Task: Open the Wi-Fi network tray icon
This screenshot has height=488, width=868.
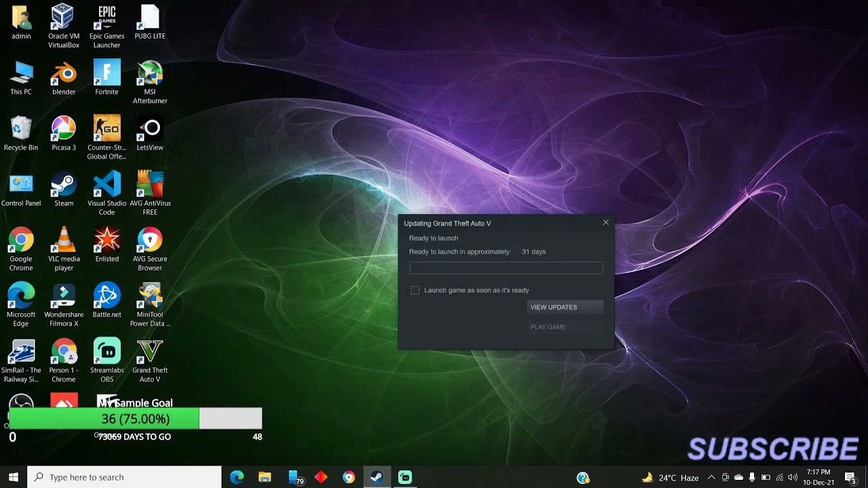Action: (779, 477)
